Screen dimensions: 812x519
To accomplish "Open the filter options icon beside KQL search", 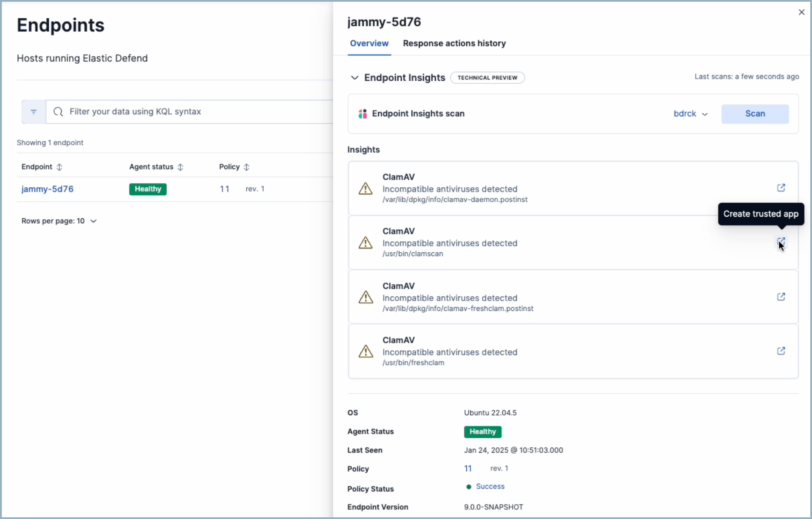I will coord(34,112).
